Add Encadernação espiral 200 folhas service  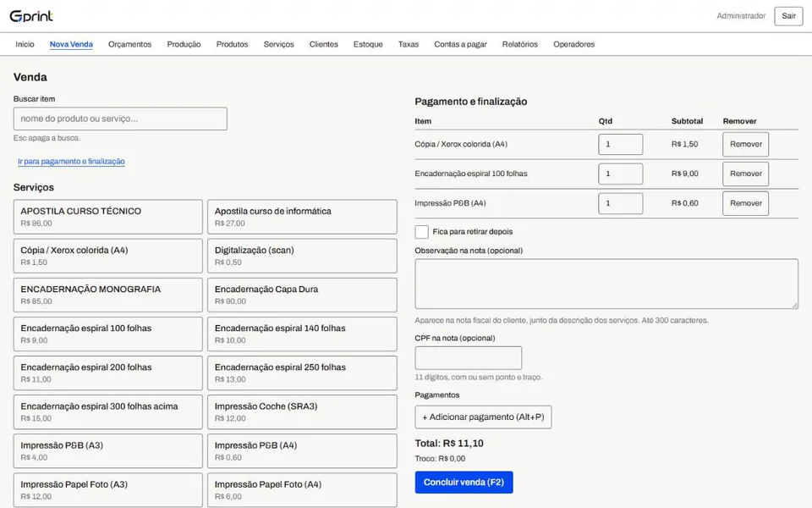tap(107, 373)
